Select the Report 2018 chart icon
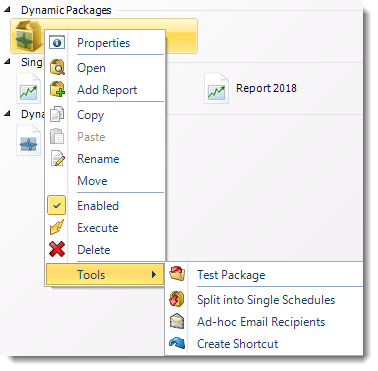The width and height of the screenshot is (378, 371). (x=216, y=88)
